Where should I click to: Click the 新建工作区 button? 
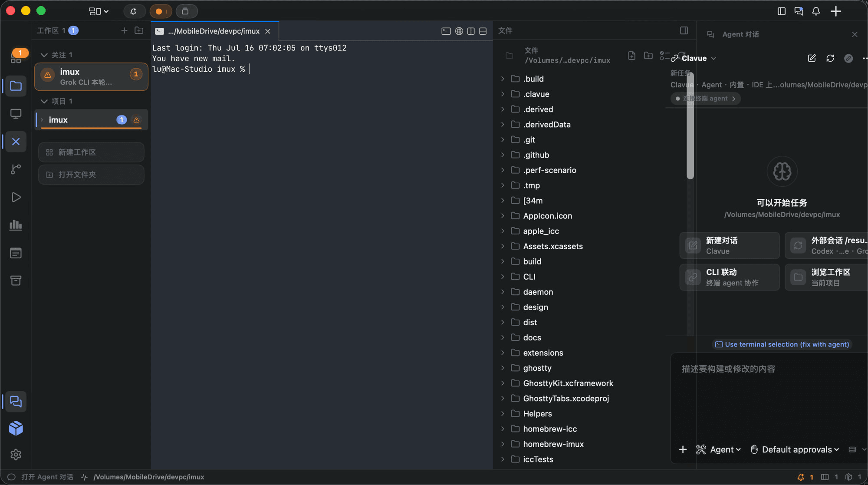(x=91, y=152)
